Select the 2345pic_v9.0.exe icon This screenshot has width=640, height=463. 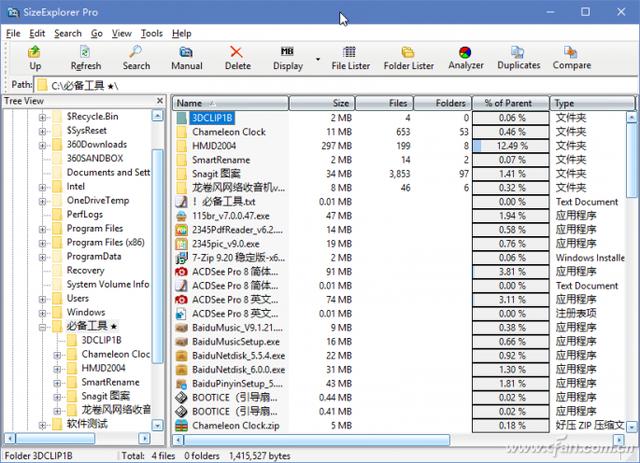coord(181,244)
